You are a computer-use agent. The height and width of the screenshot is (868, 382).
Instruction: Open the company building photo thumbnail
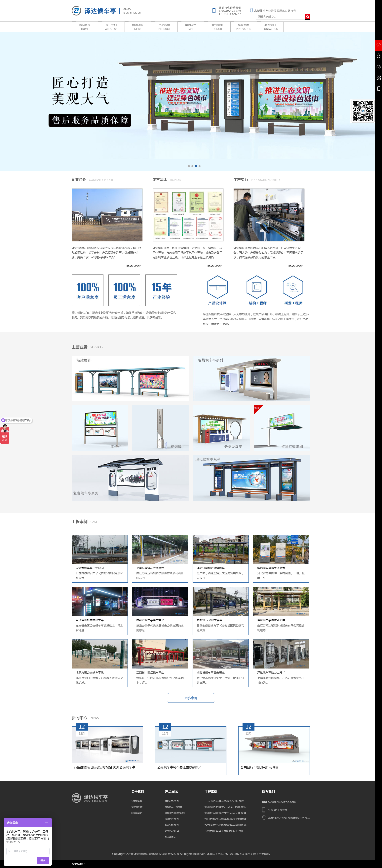tap(107, 215)
